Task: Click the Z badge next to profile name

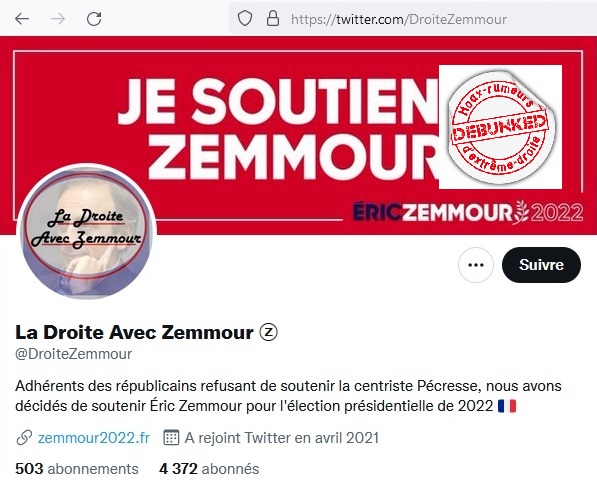Action: point(268,332)
